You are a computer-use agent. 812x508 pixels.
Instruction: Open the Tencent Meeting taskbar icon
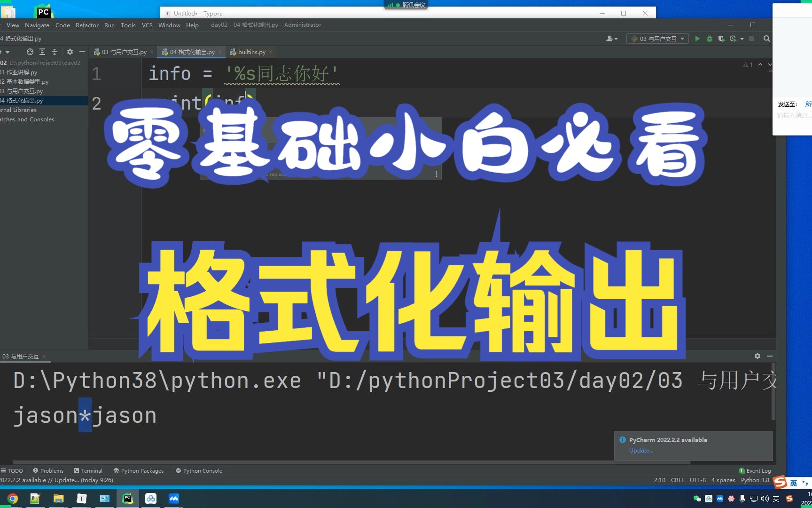tap(174, 499)
